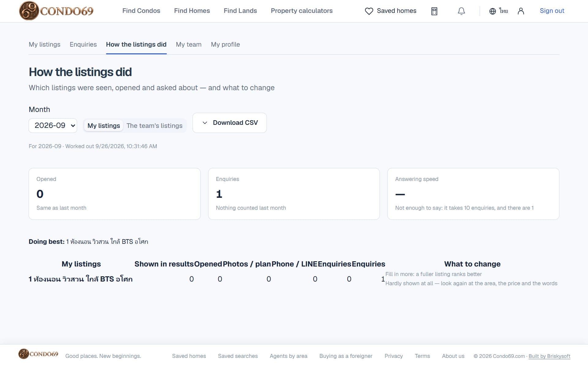Select How the listings did tab

[136, 44]
